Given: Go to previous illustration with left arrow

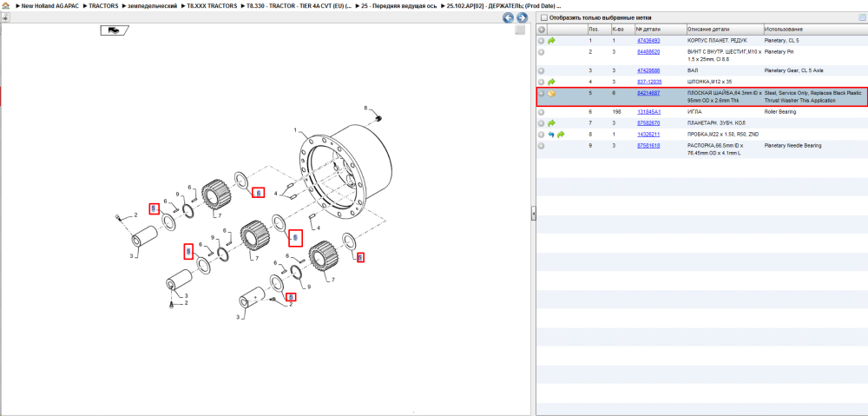Looking at the screenshot, I should (508, 17).
